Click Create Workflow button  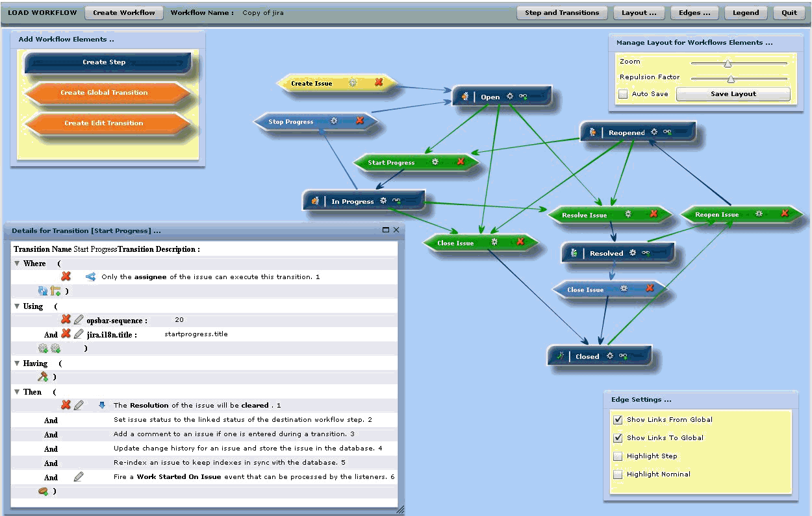click(x=124, y=12)
